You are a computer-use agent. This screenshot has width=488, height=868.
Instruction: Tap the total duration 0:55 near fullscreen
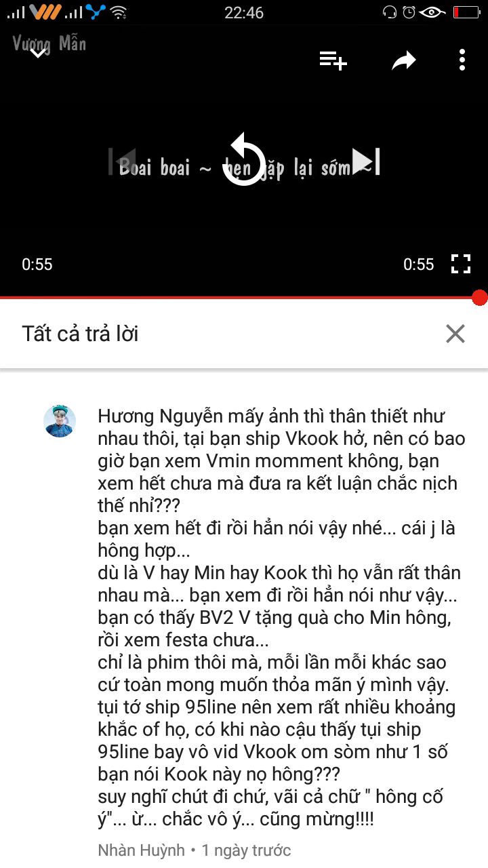(x=418, y=264)
